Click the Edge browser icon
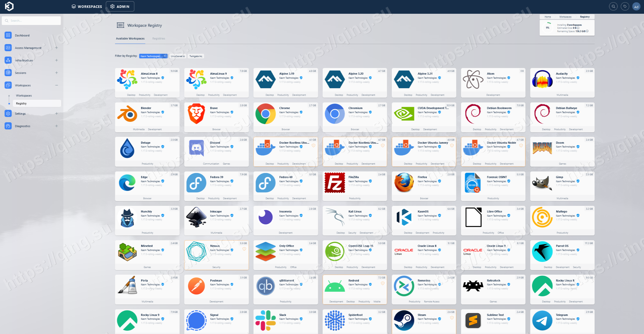The height and width of the screenshot is (334, 644). point(127,183)
